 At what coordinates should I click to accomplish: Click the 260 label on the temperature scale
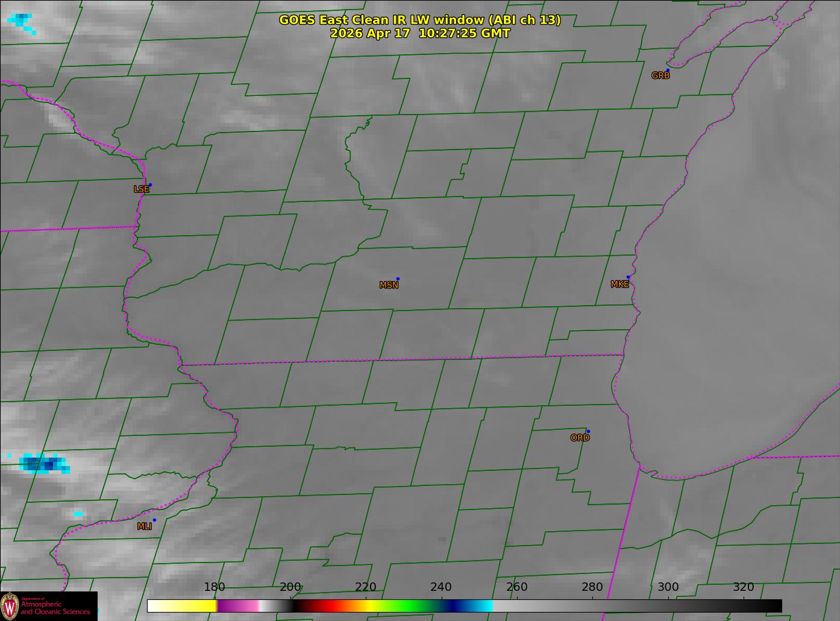click(516, 587)
